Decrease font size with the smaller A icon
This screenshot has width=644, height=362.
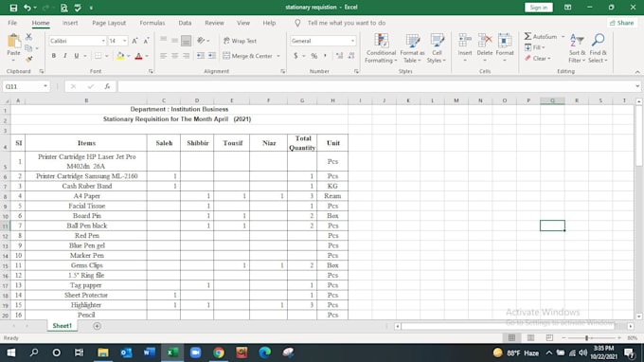click(x=146, y=41)
